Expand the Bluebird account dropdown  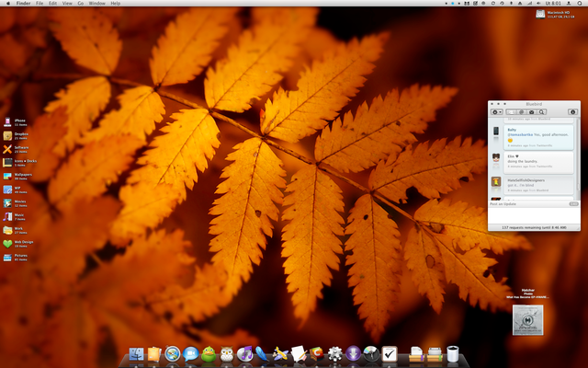(497, 111)
